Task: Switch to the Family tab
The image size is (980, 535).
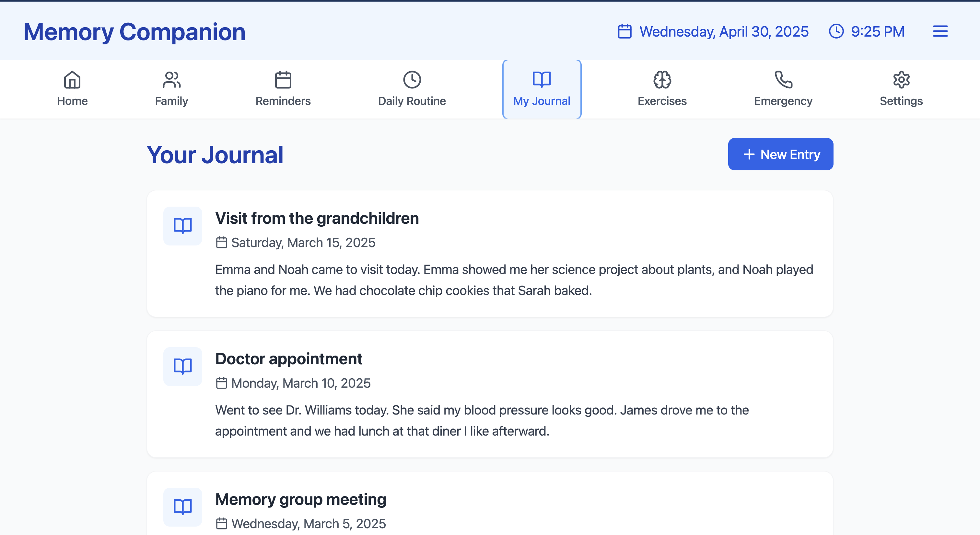Action: (x=171, y=89)
